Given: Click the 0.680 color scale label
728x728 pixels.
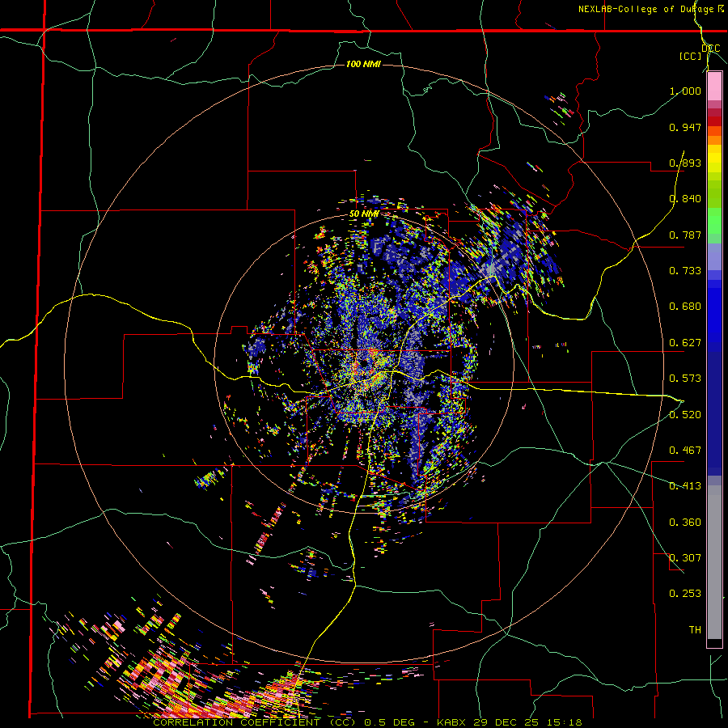Looking at the screenshot, I should [685, 307].
